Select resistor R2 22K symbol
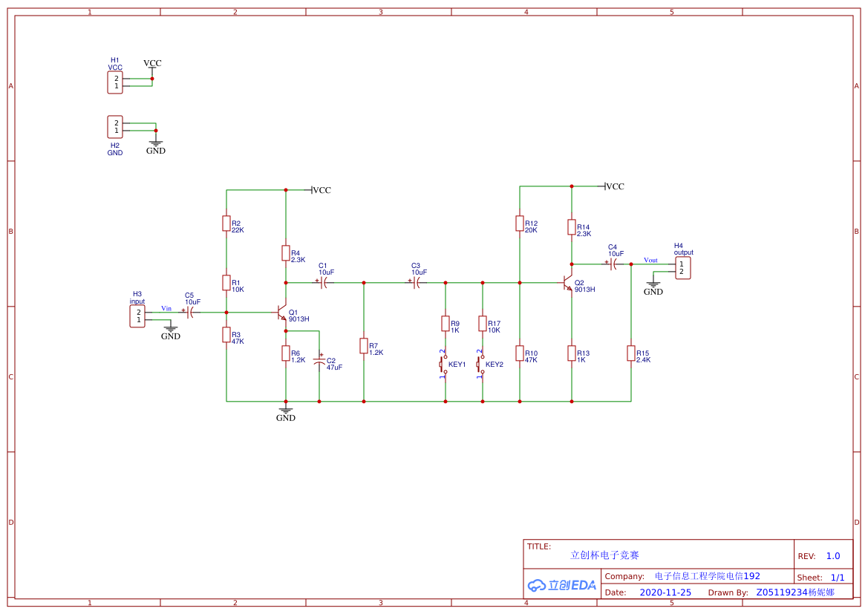Viewport: 868px width, 614px height. (226, 223)
